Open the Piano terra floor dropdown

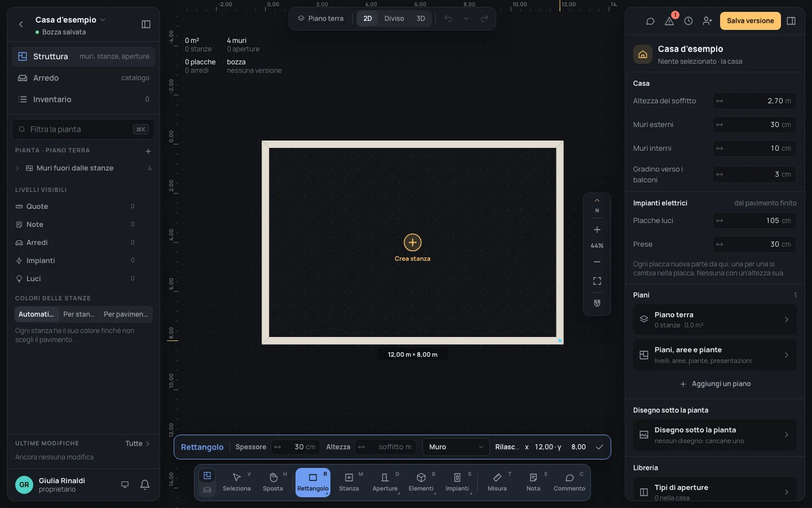pyautogui.click(x=320, y=19)
